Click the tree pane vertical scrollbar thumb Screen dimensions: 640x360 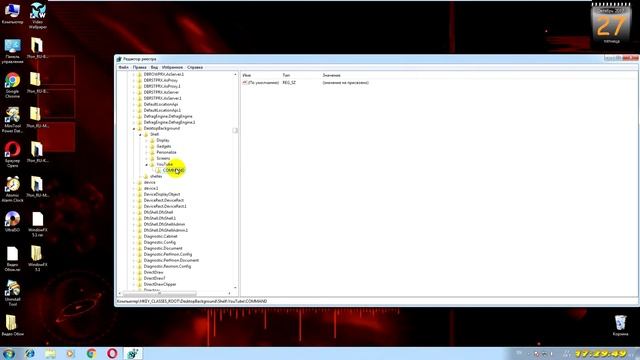(235, 131)
